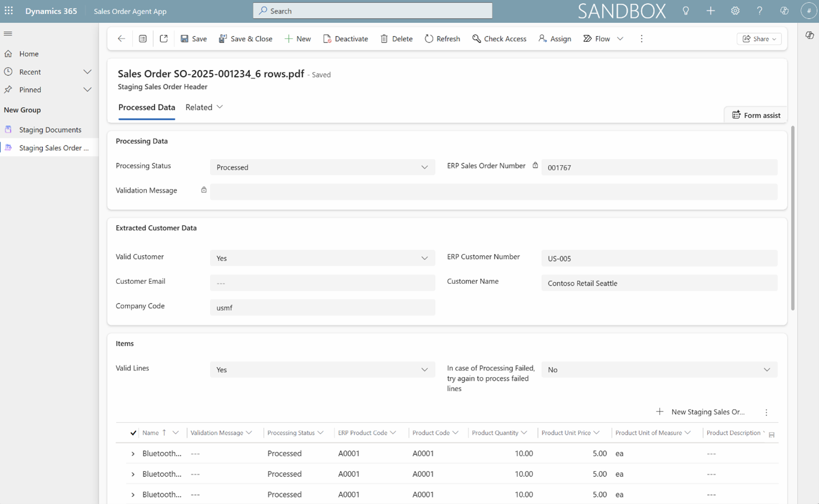Expand the first Bluetooth row chevron
Screen dimensions: 819x504
133,454
